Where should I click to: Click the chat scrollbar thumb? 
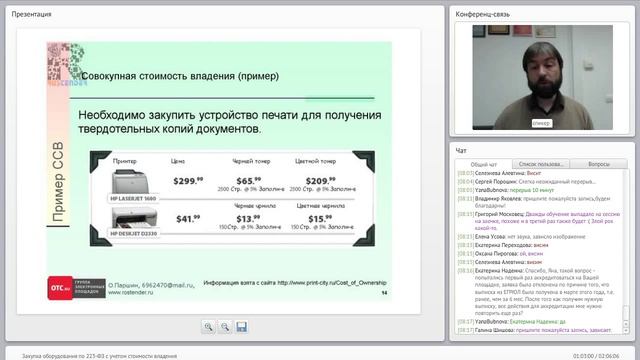click(x=627, y=313)
